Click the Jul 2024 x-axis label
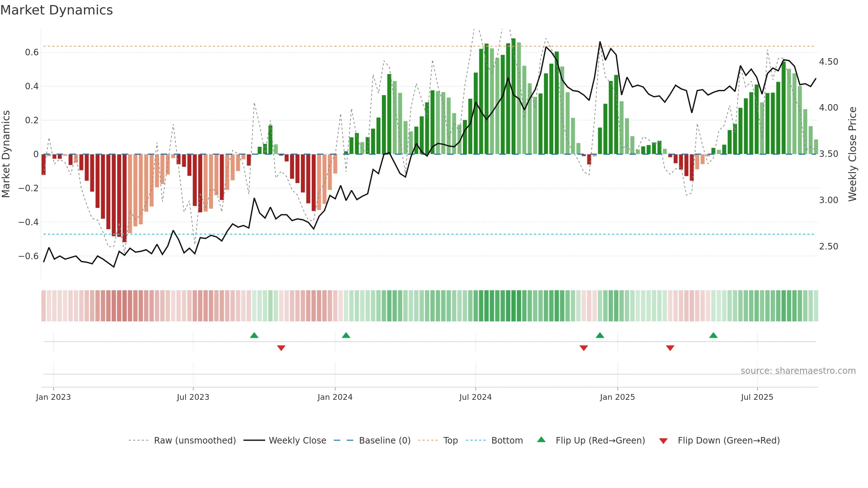 pyautogui.click(x=476, y=397)
